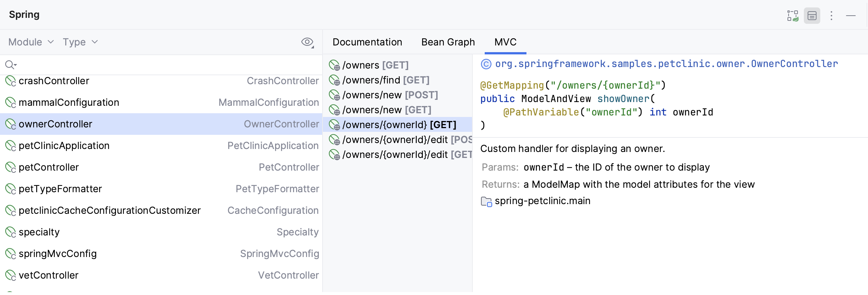Expand the Type filter dropdown
This screenshot has width=868, height=295.
point(80,42)
